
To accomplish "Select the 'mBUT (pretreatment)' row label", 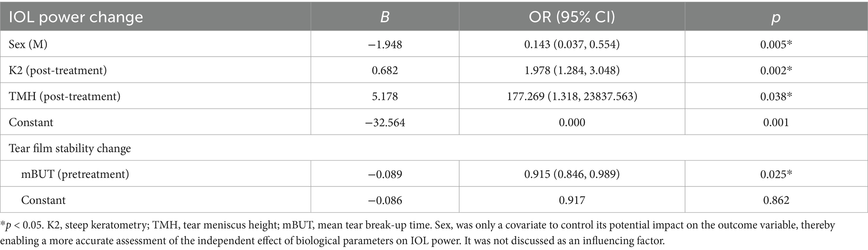I will [75, 174].
